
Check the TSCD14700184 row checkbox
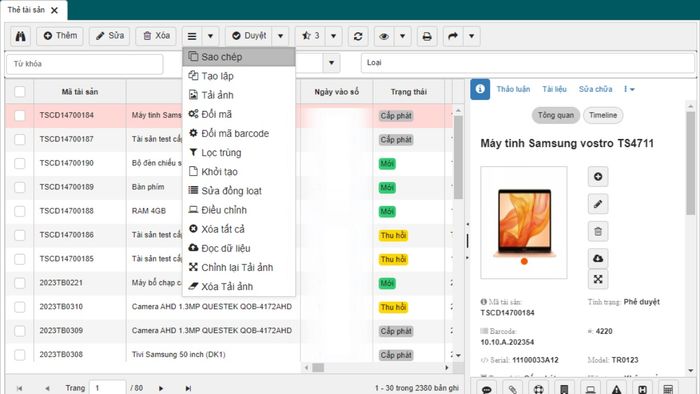[20, 116]
